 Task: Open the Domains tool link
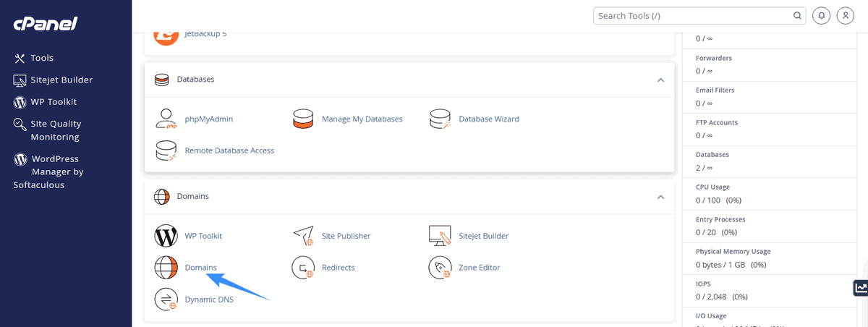coord(201,268)
